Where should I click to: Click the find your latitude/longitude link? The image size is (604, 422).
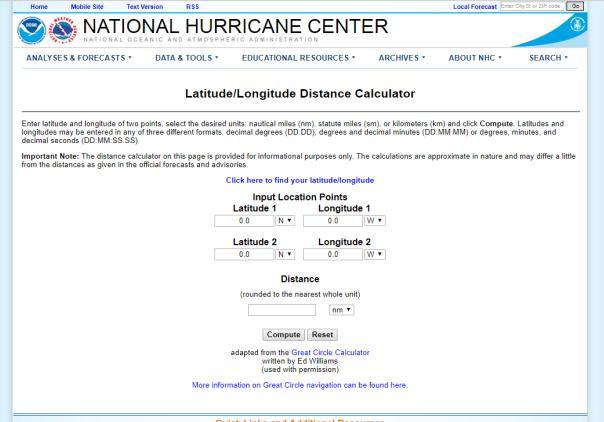click(x=300, y=180)
